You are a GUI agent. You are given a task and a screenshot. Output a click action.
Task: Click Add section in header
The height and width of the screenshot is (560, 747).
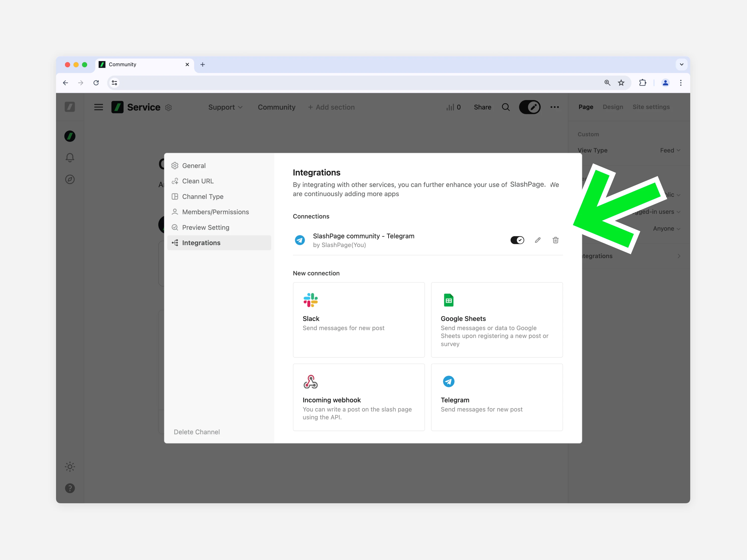click(331, 107)
